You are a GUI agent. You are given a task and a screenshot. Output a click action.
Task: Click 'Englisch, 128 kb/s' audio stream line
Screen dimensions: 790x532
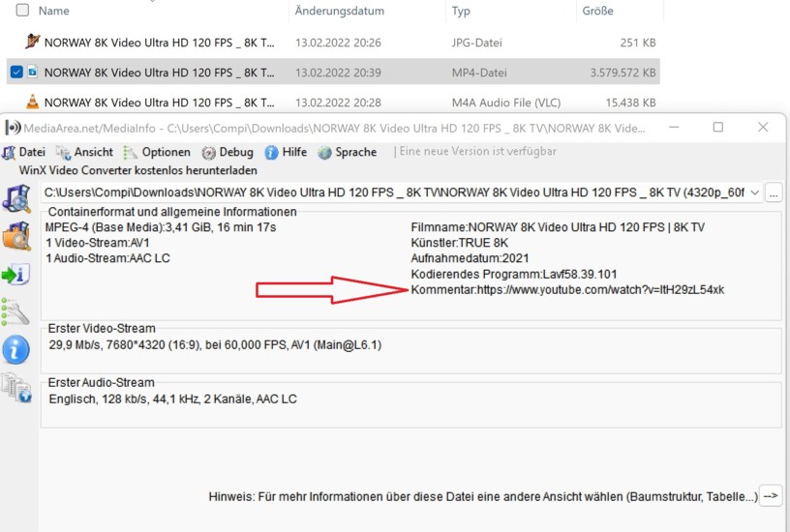172,399
